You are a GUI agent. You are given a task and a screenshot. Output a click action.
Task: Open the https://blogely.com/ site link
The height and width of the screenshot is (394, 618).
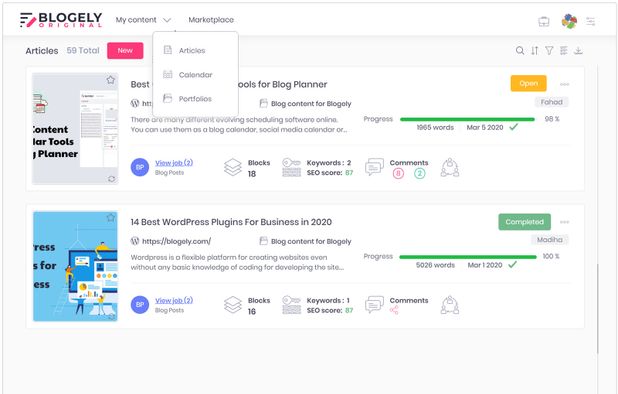[x=176, y=241]
